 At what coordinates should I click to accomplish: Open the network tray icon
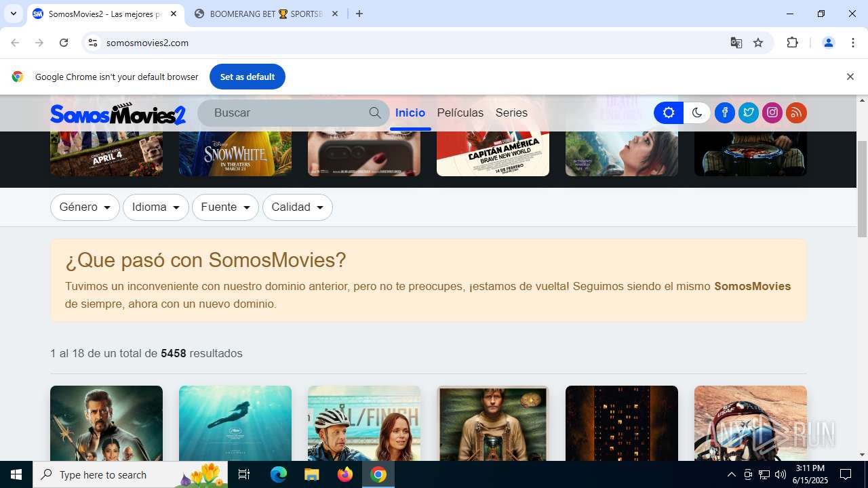coord(764,474)
